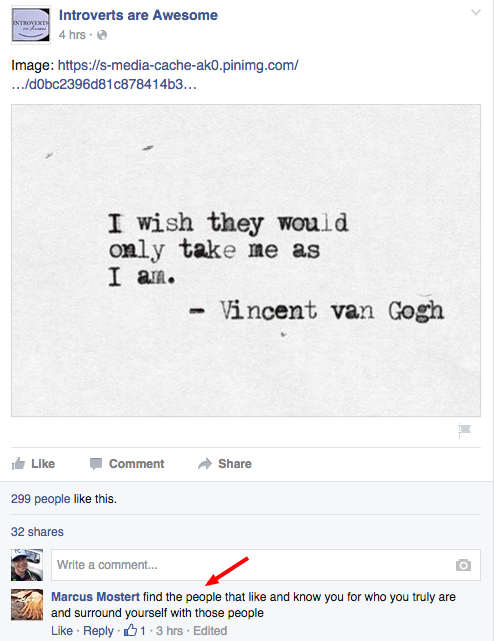Reply to Marcus Mostert's comment

point(98,631)
